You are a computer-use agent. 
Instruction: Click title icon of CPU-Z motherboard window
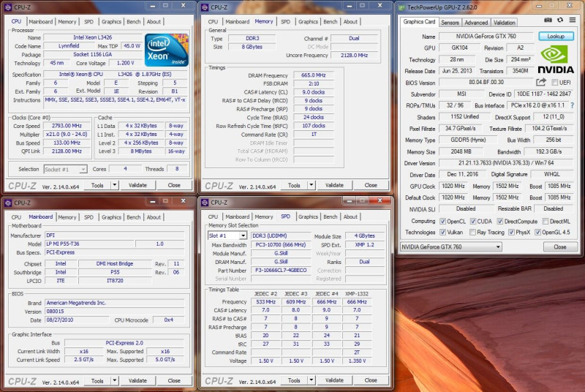(8, 203)
